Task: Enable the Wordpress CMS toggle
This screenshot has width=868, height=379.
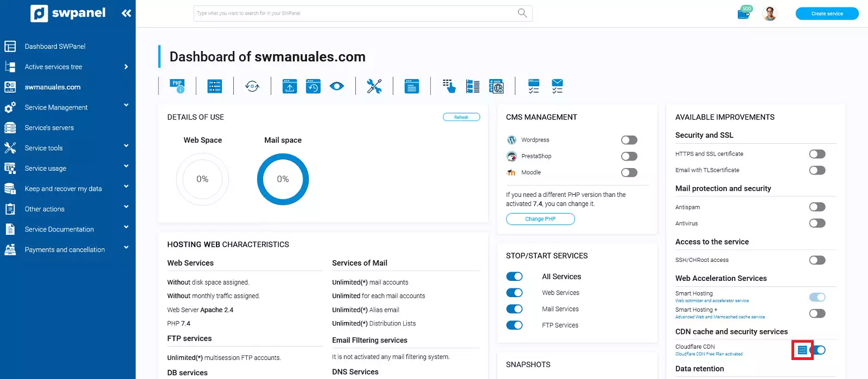Action: [629, 140]
